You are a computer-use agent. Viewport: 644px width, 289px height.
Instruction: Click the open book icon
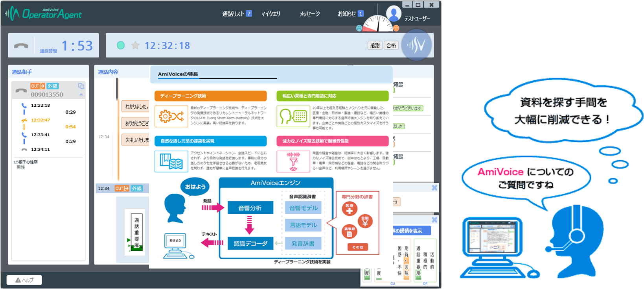pyautogui.click(x=171, y=161)
